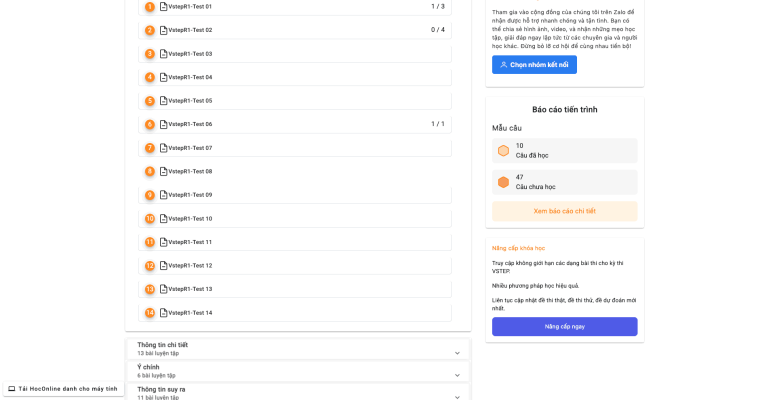Viewport: 775px width, 400px height.
Task: Click the document icon beside VstepR1-Test 07
Action: (164, 148)
